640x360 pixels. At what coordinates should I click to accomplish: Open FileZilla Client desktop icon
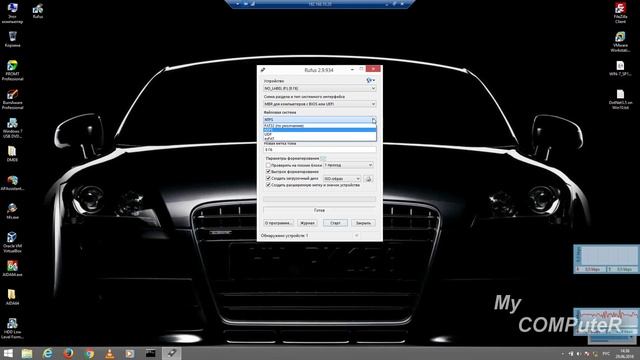pos(620,13)
